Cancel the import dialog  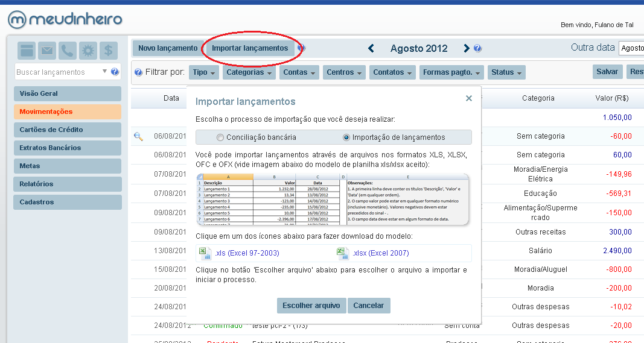[x=368, y=306]
